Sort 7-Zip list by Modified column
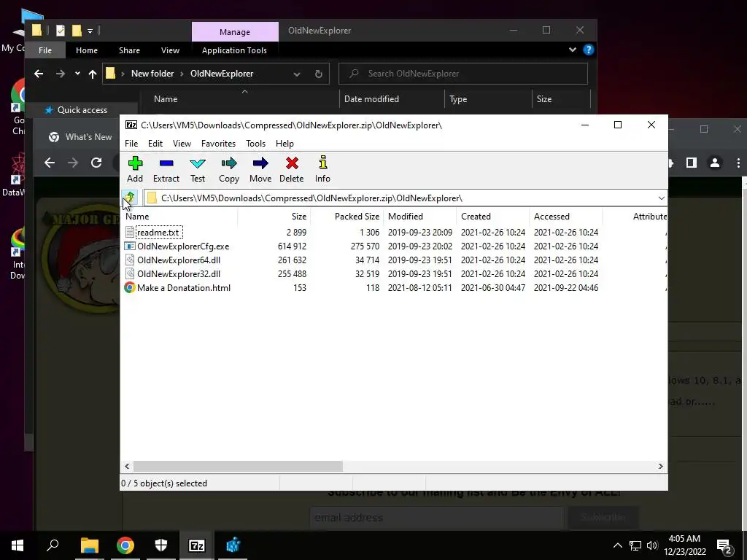The image size is (747, 560). click(x=420, y=216)
